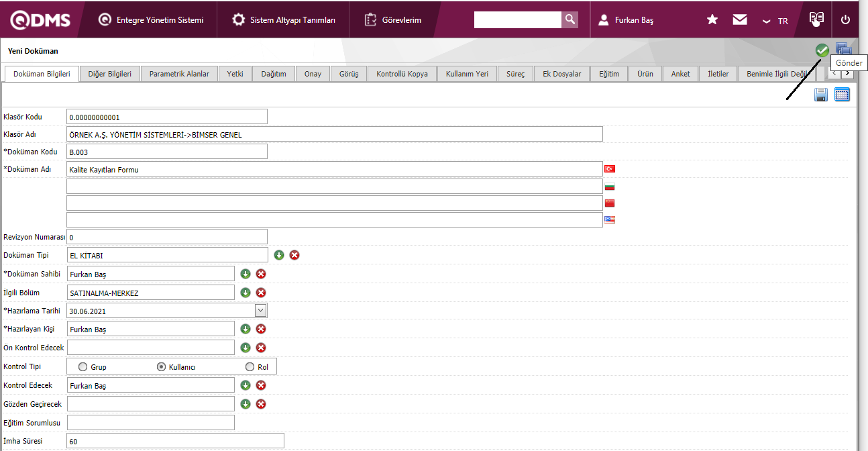Open Sistem Altyapı Tanımları menu
This screenshot has height=451, width=868.
(x=284, y=20)
